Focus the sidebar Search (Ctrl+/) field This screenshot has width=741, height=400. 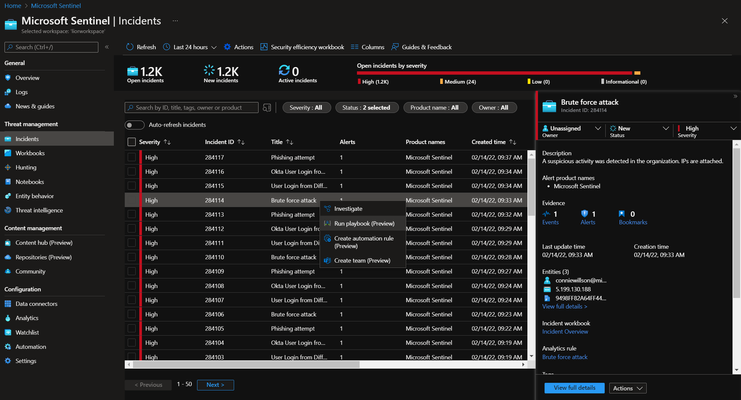[x=51, y=47]
